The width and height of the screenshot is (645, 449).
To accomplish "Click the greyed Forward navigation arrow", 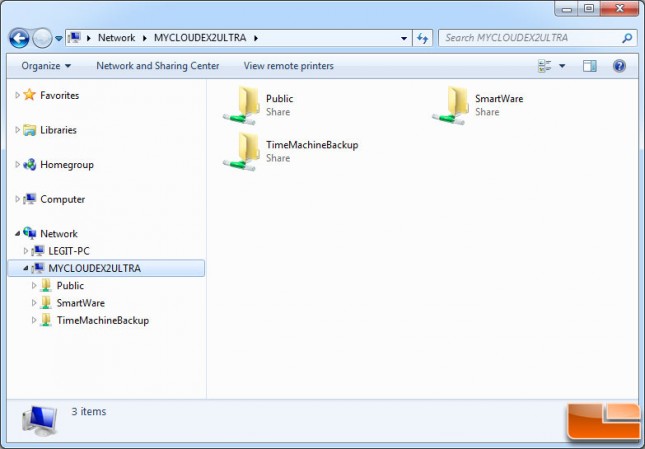I will (x=42, y=38).
